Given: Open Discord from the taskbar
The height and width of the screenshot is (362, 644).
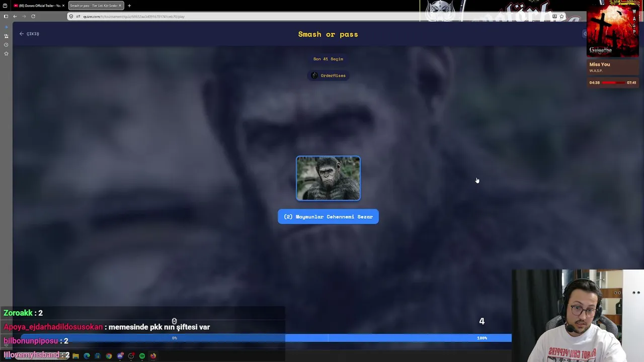Looking at the screenshot, I should pos(120,356).
